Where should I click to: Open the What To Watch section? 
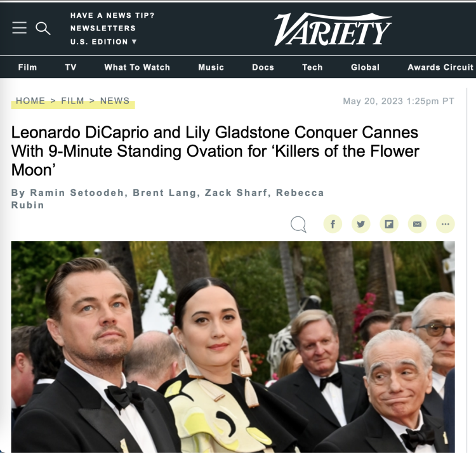(137, 67)
